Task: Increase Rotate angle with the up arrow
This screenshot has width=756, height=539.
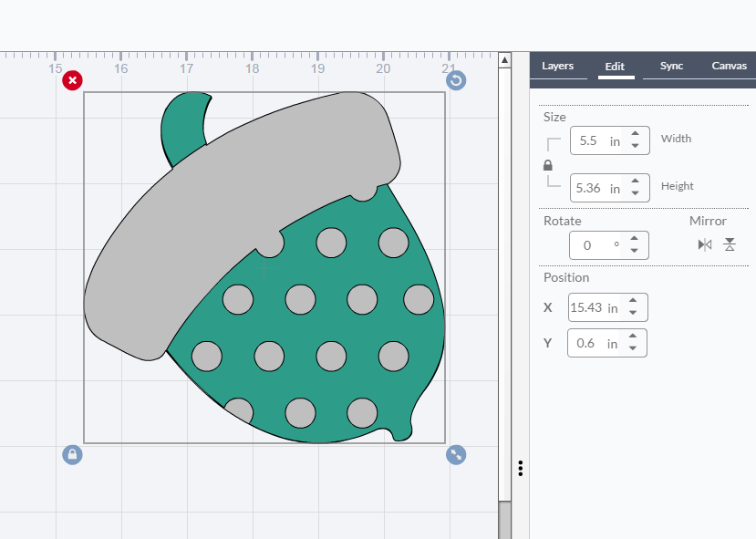Action: click(x=636, y=239)
